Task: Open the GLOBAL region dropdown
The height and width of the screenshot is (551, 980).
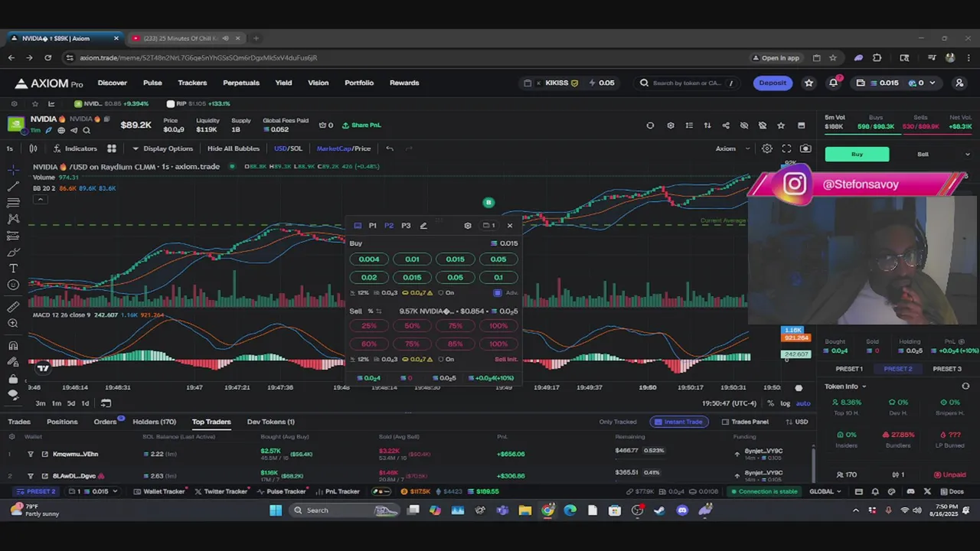Action: [825, 491]
